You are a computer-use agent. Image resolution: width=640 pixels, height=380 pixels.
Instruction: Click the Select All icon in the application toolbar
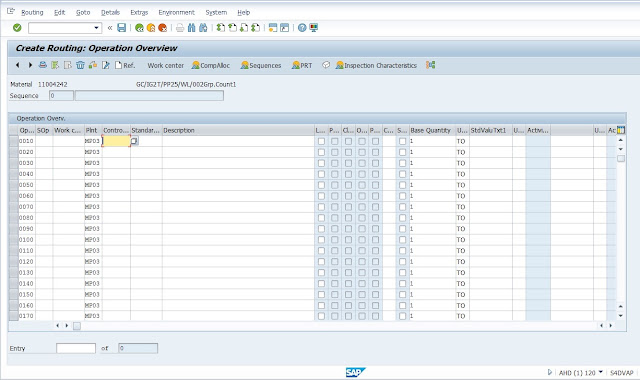tap(55, 65)
